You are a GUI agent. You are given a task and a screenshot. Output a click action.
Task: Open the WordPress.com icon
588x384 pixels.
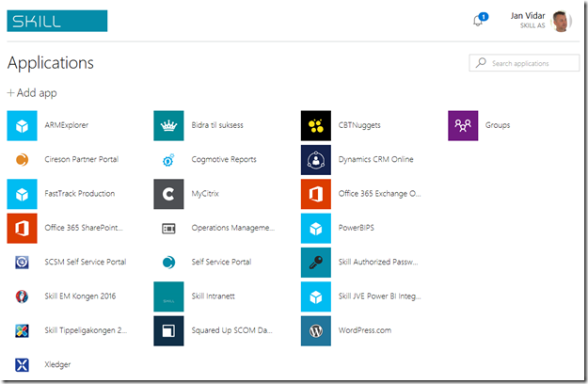[316, 330]
